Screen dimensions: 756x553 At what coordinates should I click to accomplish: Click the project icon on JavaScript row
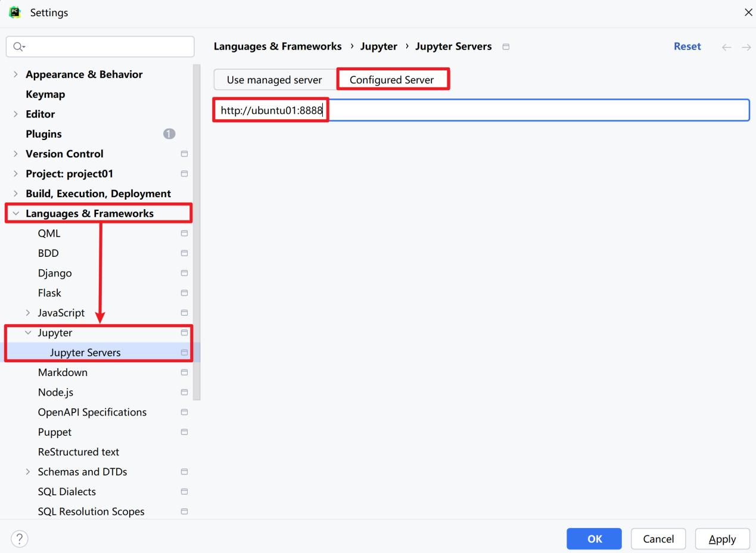184,313
